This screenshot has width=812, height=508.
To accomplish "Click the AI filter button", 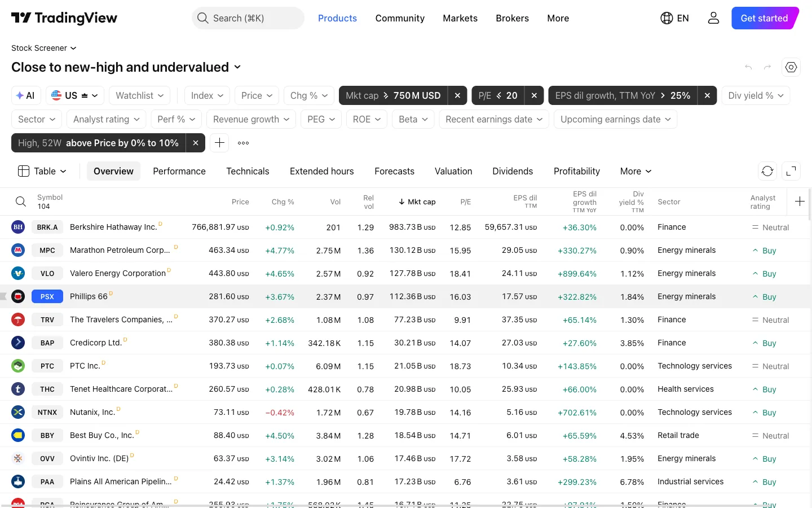I will click(x=26, y=95).
